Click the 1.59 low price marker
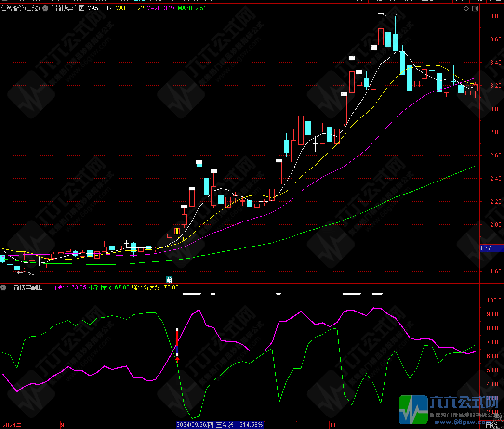The width and height of the screenshot is (504, 429). coord(28,273)
